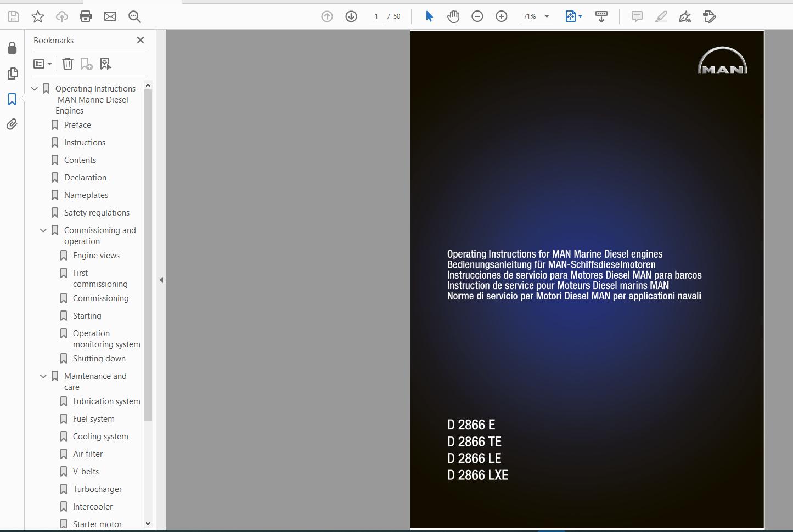Jump to the Instructions bookmark
This screenshot has width=793, height=532.
click(x=85, y=143)
